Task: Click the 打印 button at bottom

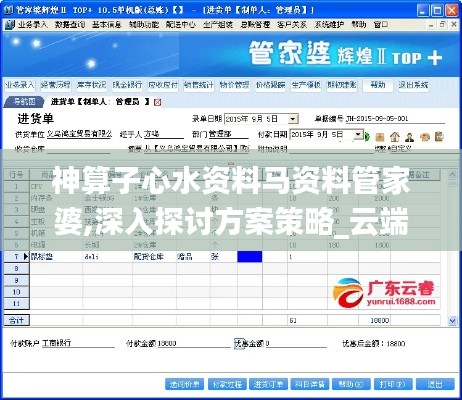Action: click(393, 384)
